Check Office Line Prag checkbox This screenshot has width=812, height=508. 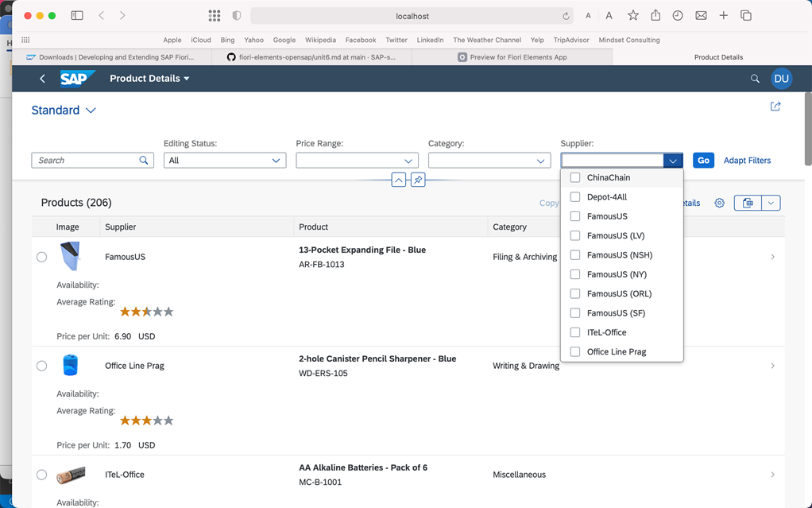pyautogui.click(x=574, y=351)
